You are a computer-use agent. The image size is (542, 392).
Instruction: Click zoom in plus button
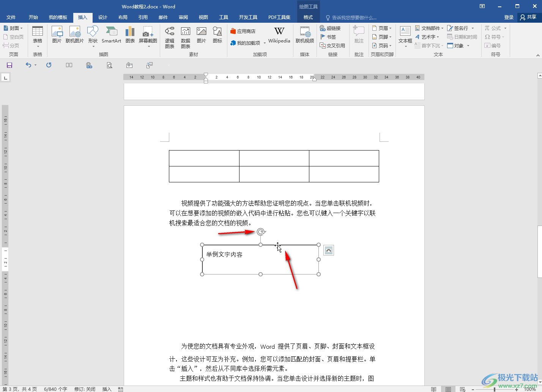click(x=517, y=389)
